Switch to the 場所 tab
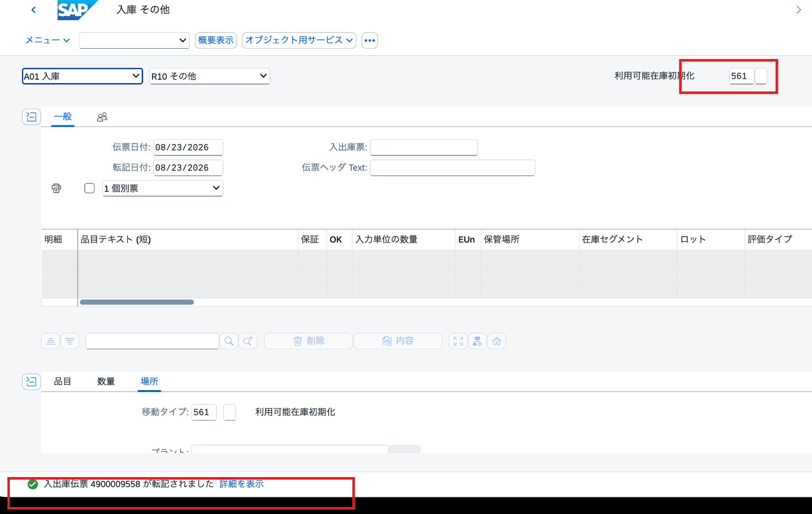 [149, 381]
